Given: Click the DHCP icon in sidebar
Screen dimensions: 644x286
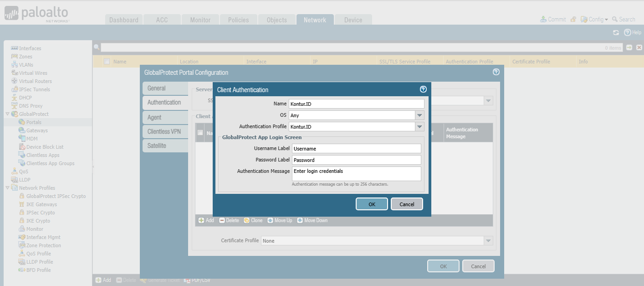Looking at the screenshot, I should point(14,98).
